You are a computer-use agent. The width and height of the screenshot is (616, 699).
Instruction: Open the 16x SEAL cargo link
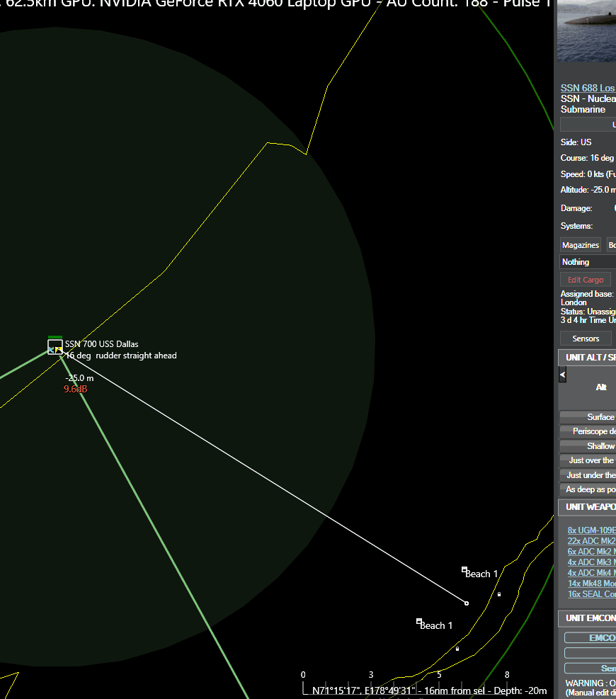point(591,593)
